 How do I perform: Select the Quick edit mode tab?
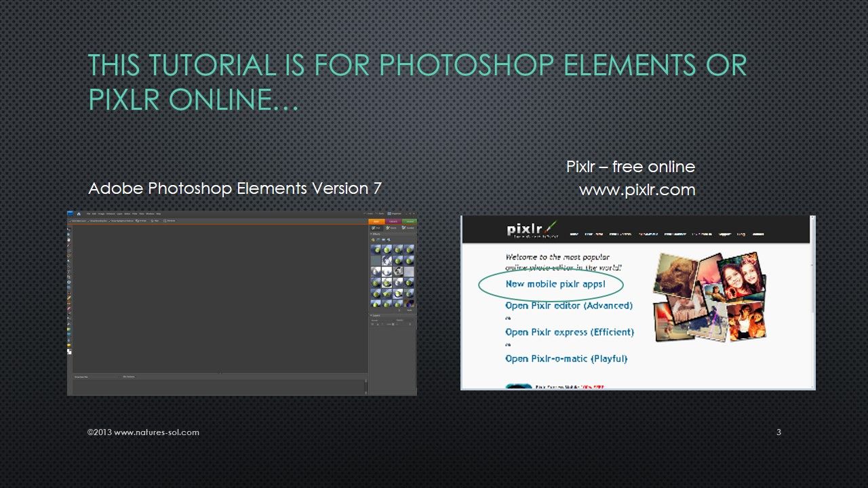[393, 228]
